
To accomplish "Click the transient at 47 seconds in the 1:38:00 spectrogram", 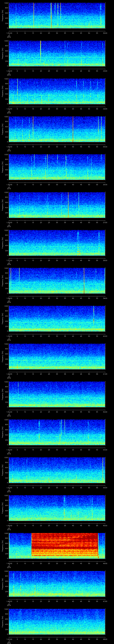I will click(84, 280).
